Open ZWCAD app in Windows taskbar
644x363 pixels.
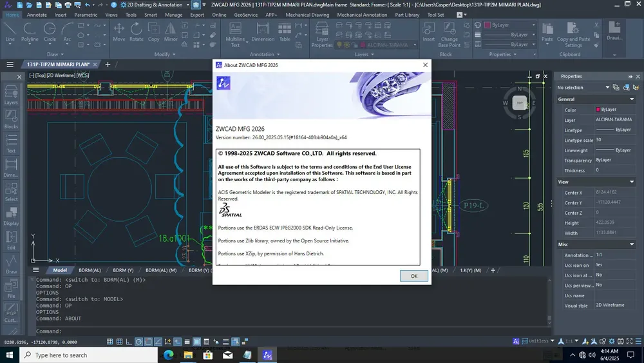[267, 355]
